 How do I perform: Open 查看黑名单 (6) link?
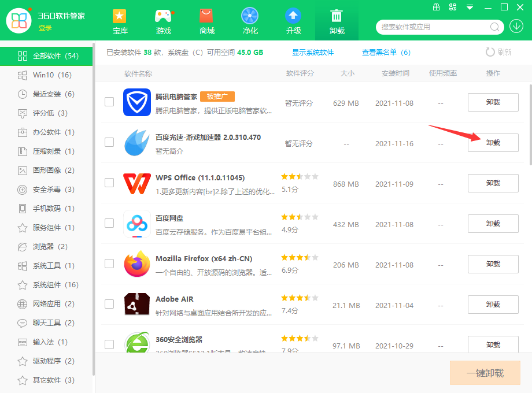[386, 52]
